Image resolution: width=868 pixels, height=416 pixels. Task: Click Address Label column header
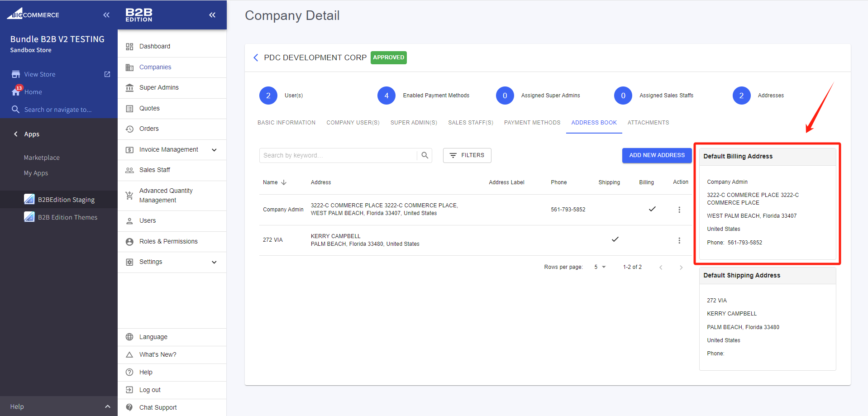(506, 182)
